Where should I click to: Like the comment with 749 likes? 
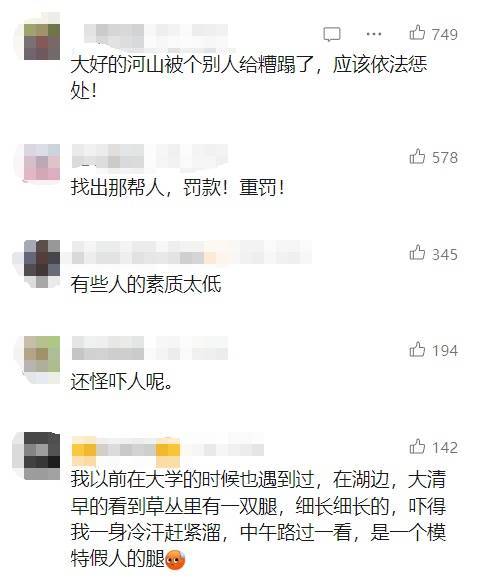click(417, 33)
